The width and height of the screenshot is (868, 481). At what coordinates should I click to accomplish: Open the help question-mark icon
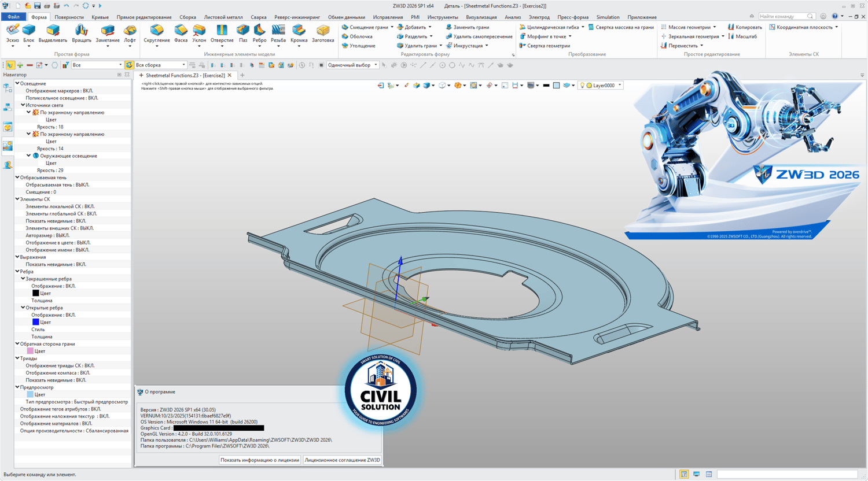tap(834, 16)
